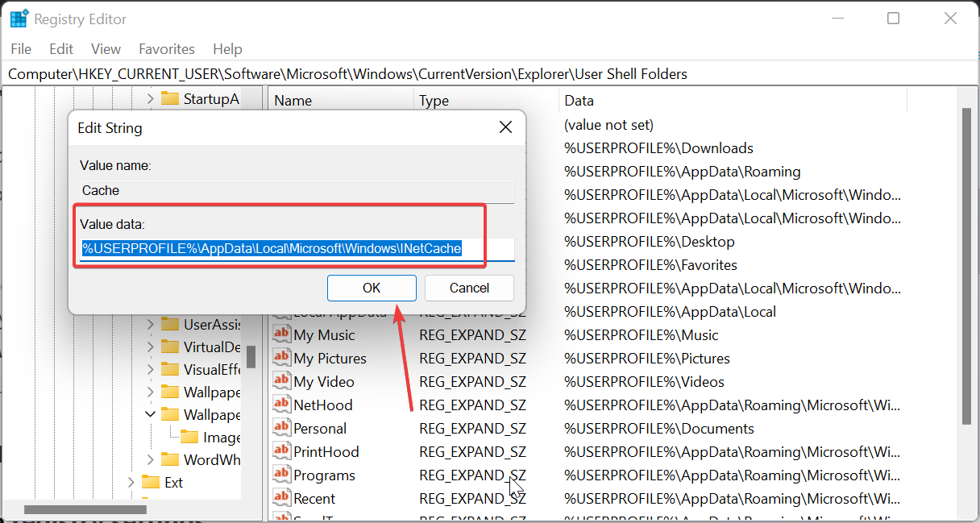980x523 pixels.
Task: Expand the VisualEffe tree node
Action: [150, 370]
